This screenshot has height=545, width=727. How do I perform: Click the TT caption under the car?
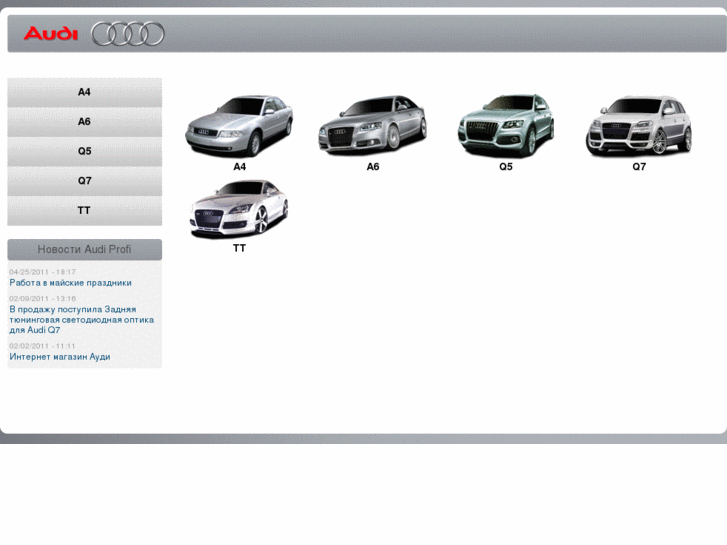click(239, 248)
